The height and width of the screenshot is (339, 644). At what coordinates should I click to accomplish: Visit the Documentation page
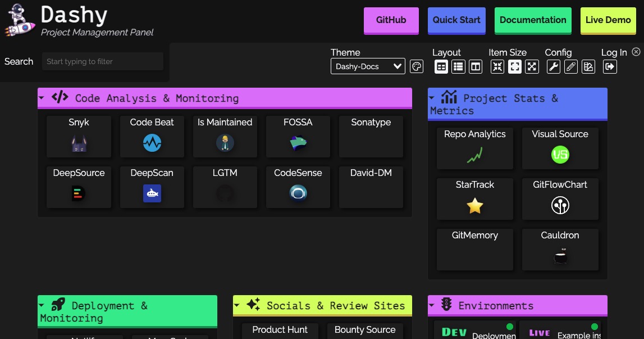(532, 20)
